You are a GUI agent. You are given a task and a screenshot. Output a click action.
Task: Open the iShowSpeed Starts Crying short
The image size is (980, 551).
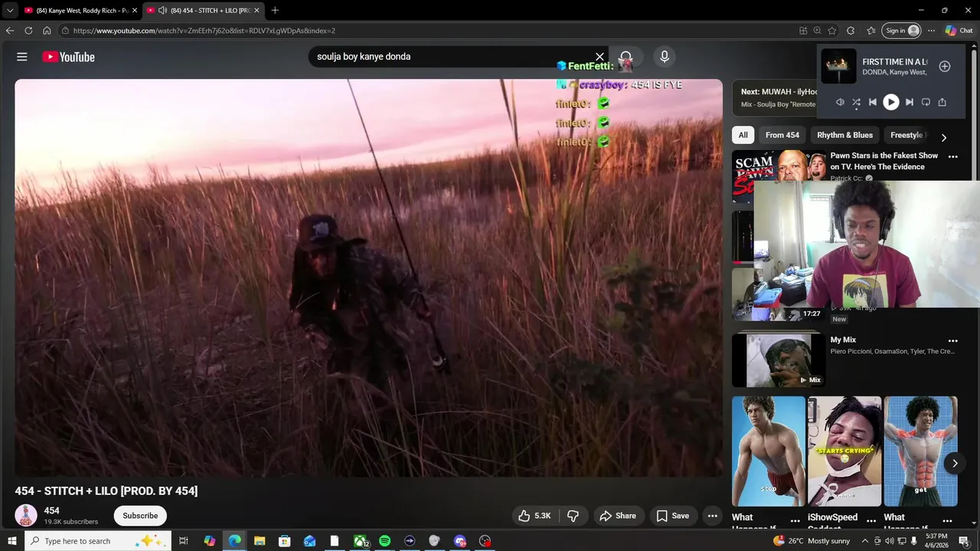[844, 451]
